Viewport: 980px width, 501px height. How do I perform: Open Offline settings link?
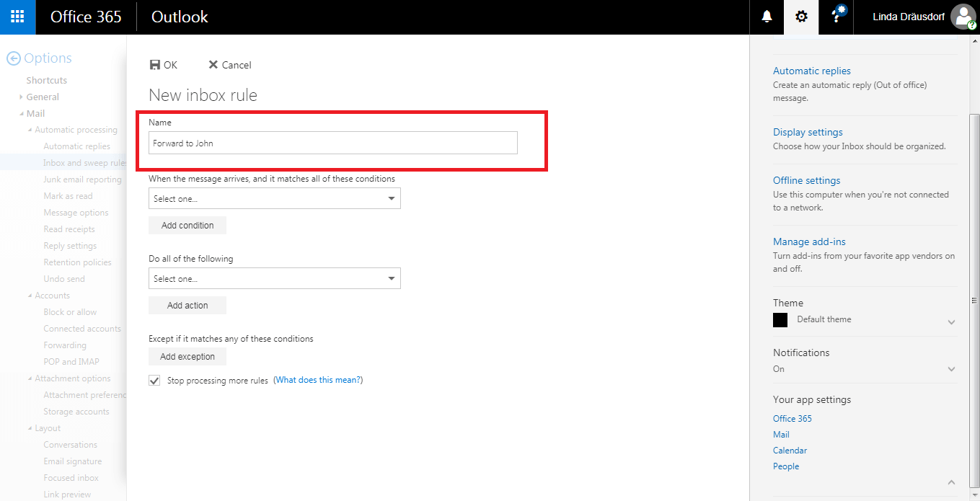coord(807,180)
